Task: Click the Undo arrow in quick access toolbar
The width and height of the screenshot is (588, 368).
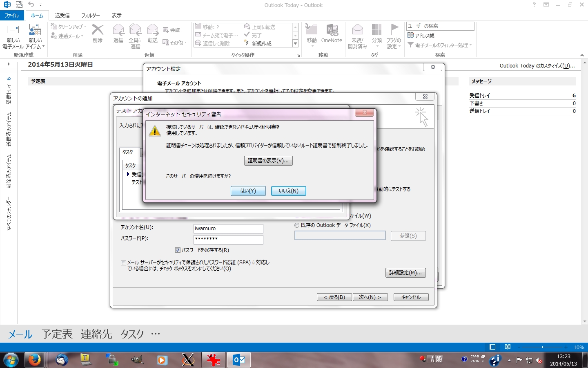Action: (x=31, y=5)
